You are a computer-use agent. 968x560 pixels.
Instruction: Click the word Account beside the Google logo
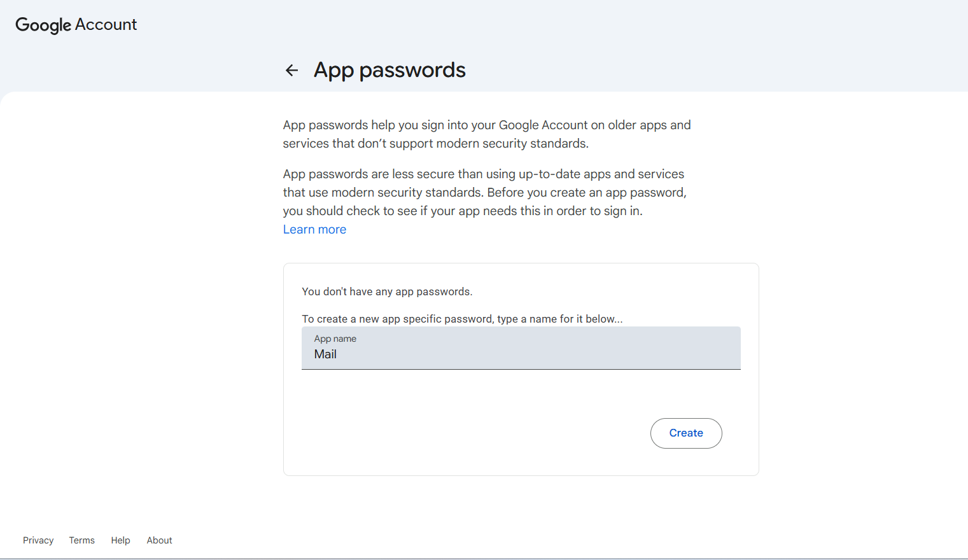point(106,25)
